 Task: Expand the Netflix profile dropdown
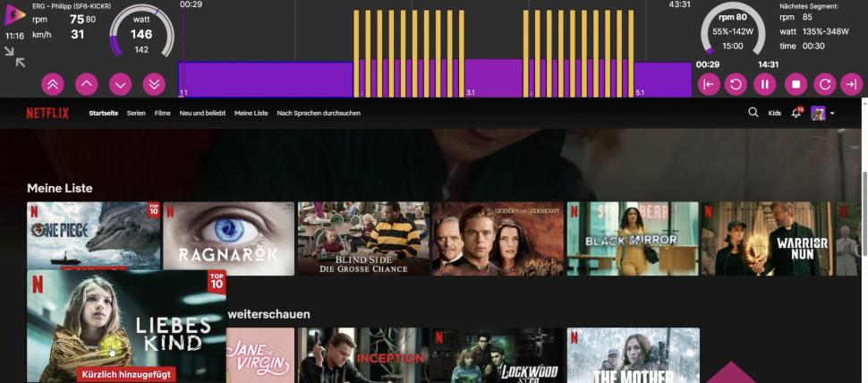pos(832,114)
